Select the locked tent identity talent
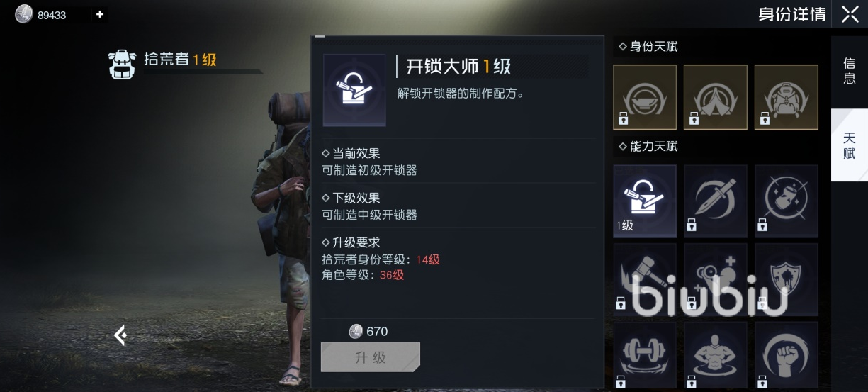 pos(716,98)
